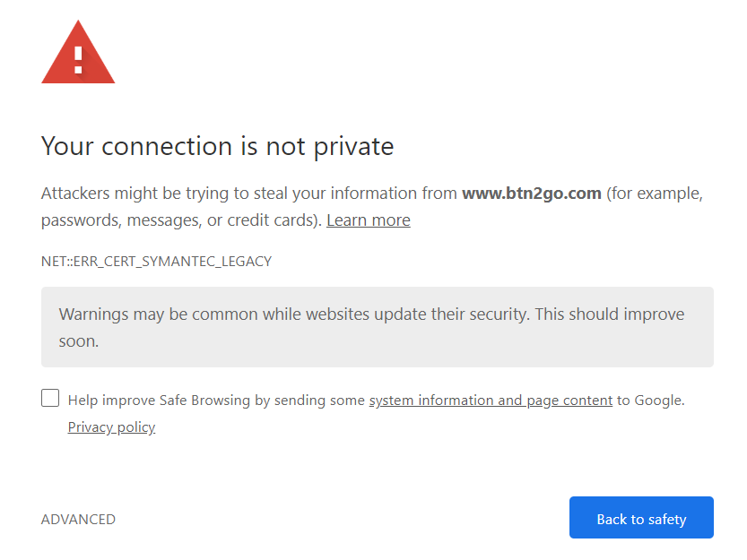Click the NET::ERR_CERT_SYMANTEC_LEGACY error code
Viewport: 747px width, 560px height.
click(x=156, y=262)
